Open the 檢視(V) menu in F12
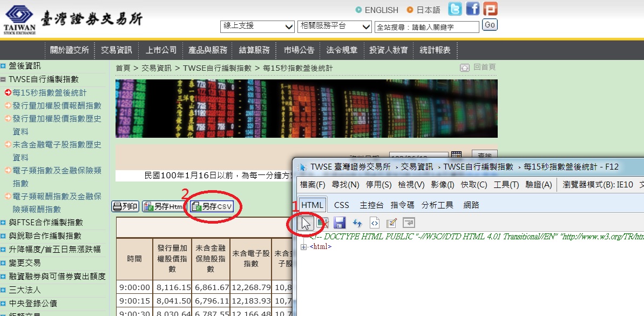This screenshot has width=644, height=316. (x=411, y=185)
